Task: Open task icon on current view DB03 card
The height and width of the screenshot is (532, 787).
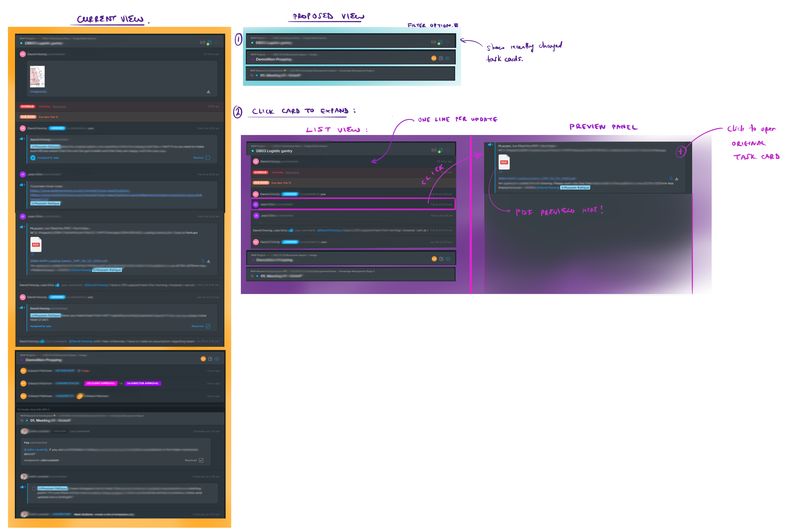Action: 210,42
